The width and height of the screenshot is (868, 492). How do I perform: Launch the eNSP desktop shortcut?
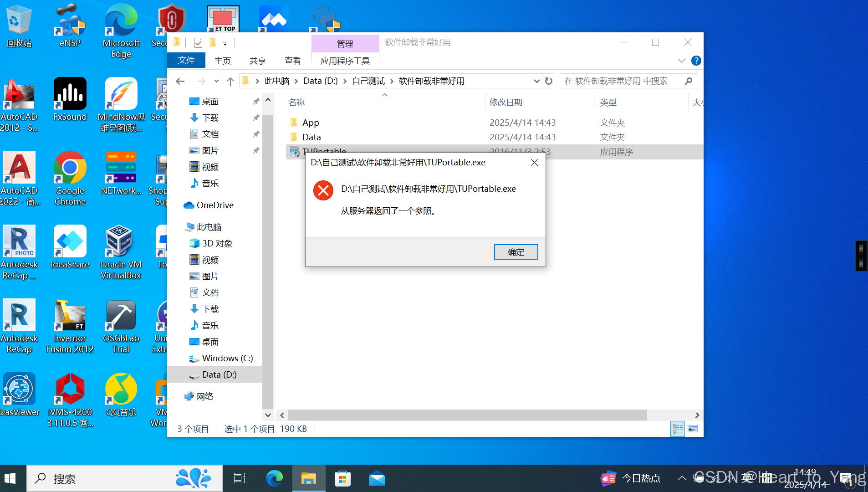pos(70,26)
